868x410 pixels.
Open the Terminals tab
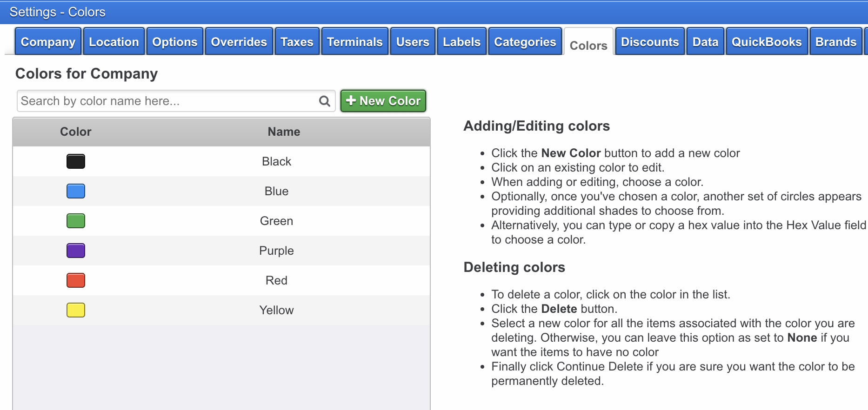click(x=354, y=42)
